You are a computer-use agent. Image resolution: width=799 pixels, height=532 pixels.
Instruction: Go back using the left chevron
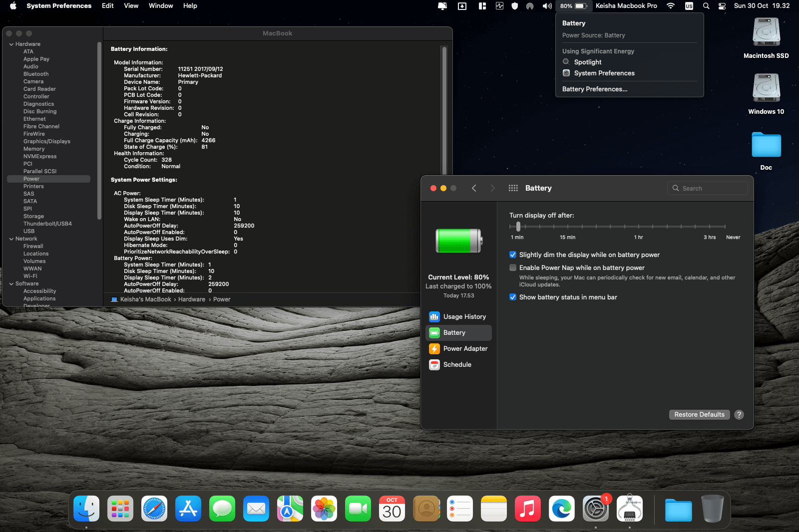pyautogui.click(x=474, y=188)
